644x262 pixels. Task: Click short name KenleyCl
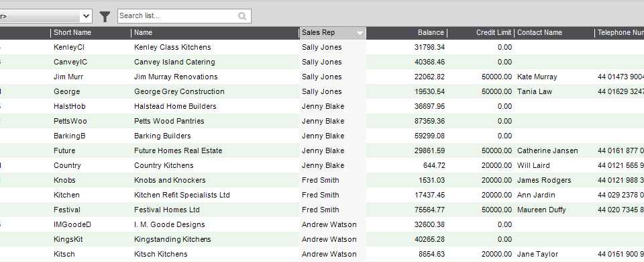pyautogui.click(x=69, y=47)
